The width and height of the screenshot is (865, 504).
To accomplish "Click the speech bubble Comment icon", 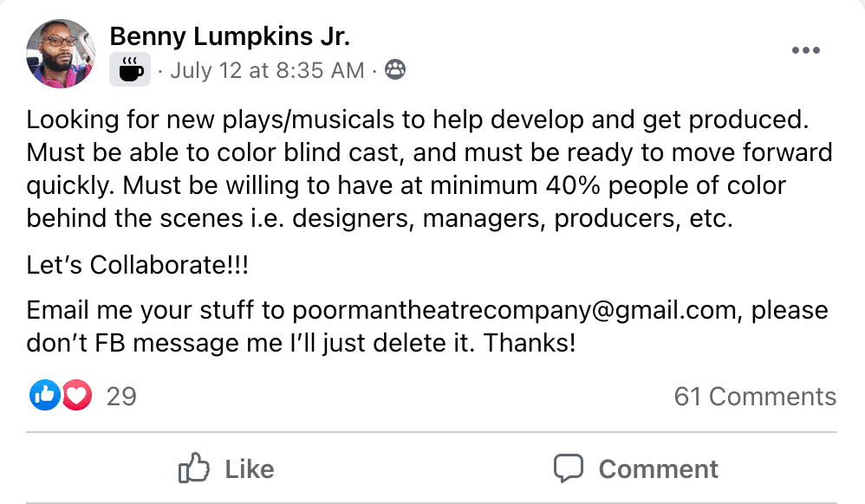I will coord(569,469).
